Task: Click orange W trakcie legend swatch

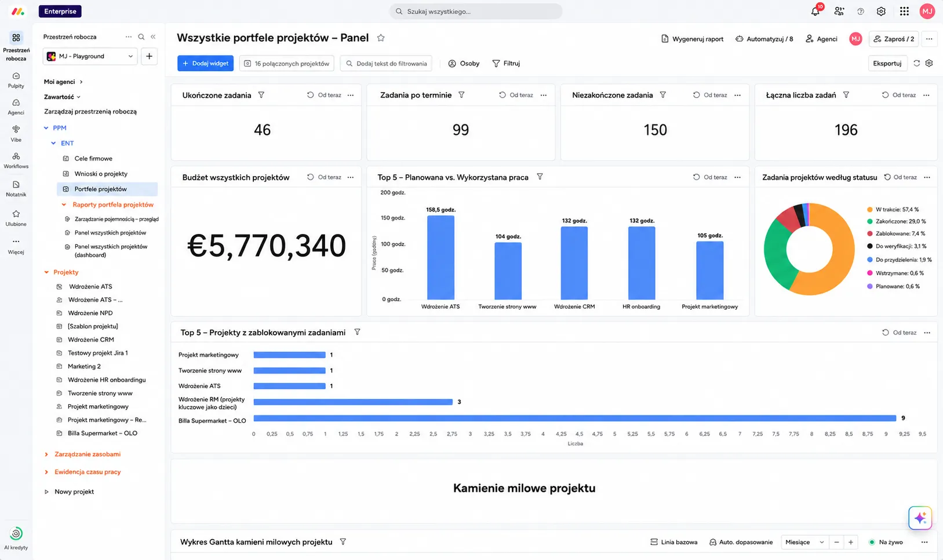Action: tap(870, 210)
